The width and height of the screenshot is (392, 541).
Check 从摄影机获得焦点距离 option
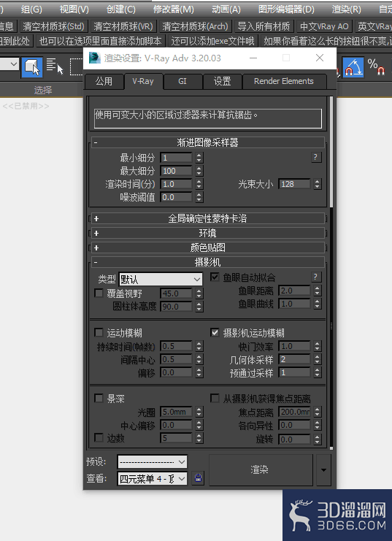coord(215,399)
